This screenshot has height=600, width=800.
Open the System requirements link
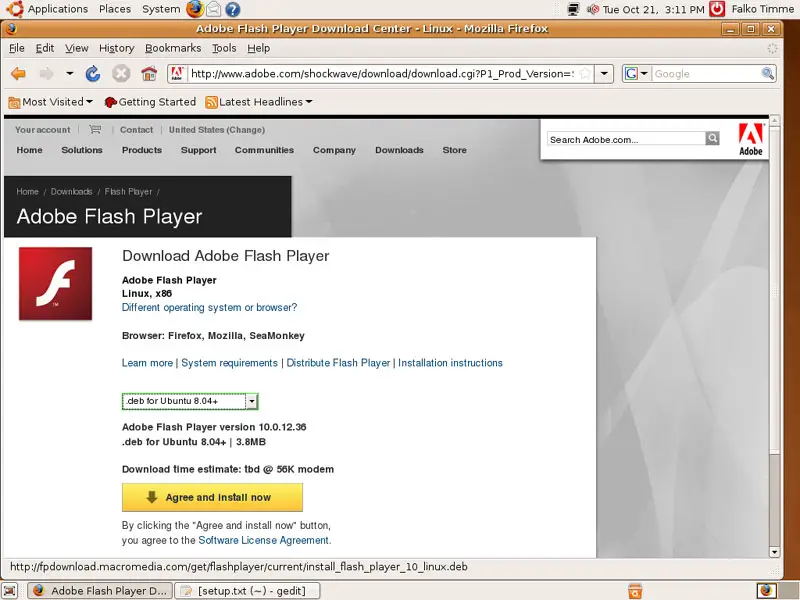(230, 363)
